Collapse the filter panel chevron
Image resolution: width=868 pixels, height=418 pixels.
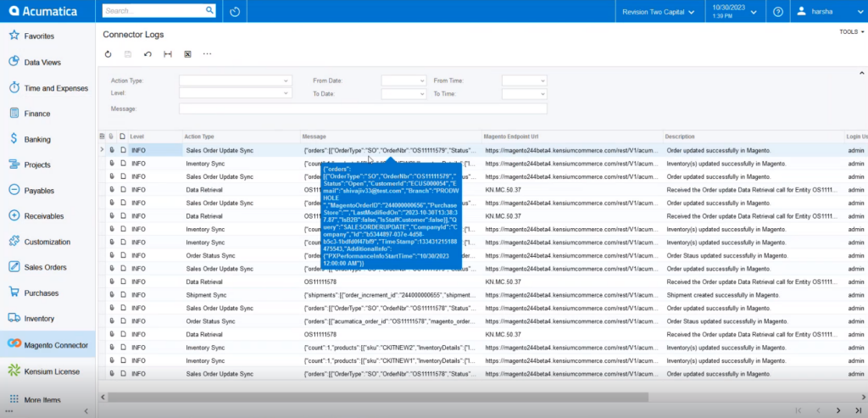coord(861,73)
